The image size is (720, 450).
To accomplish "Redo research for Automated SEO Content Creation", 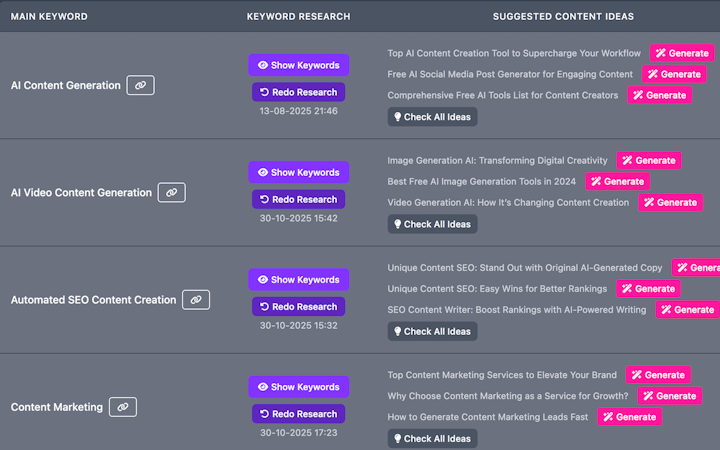I will click(x=299, y=307).
